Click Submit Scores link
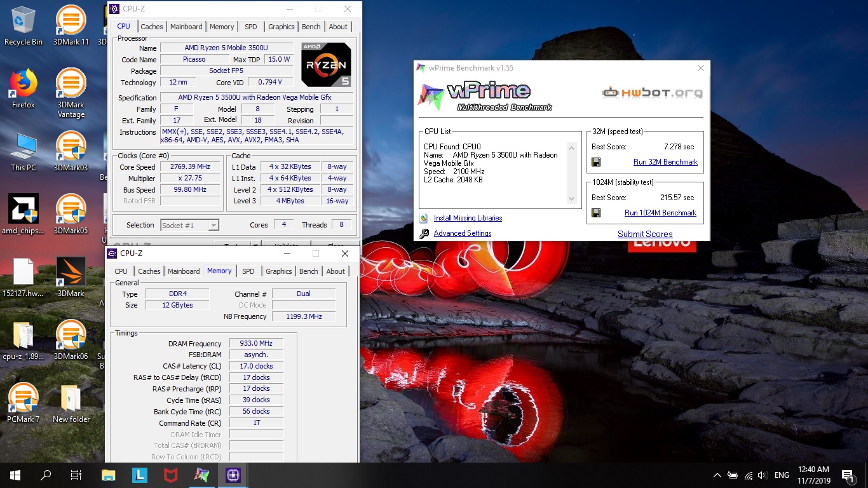 click(x=645, y=234)
